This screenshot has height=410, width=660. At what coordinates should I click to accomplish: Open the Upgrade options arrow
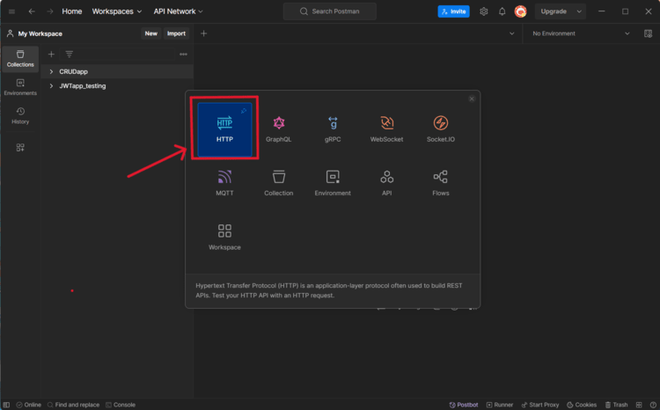coord(579,11)
